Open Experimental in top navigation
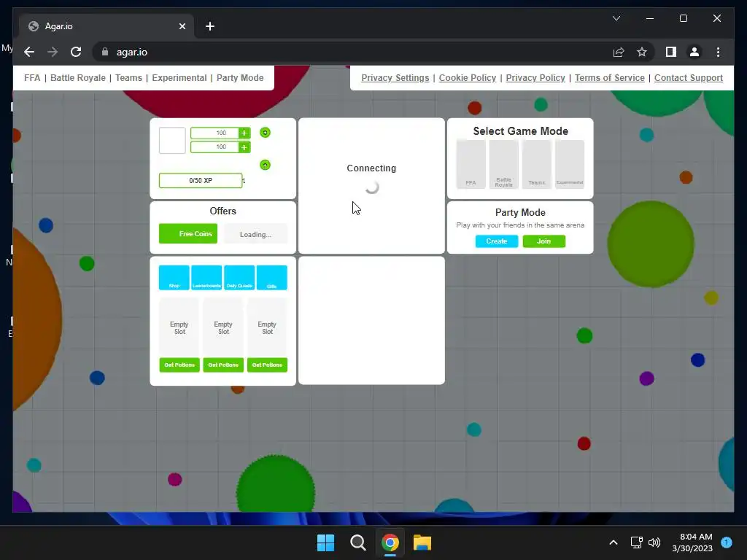Image resolution: width=747 pixels, height=560 pixels. (179, 77)
